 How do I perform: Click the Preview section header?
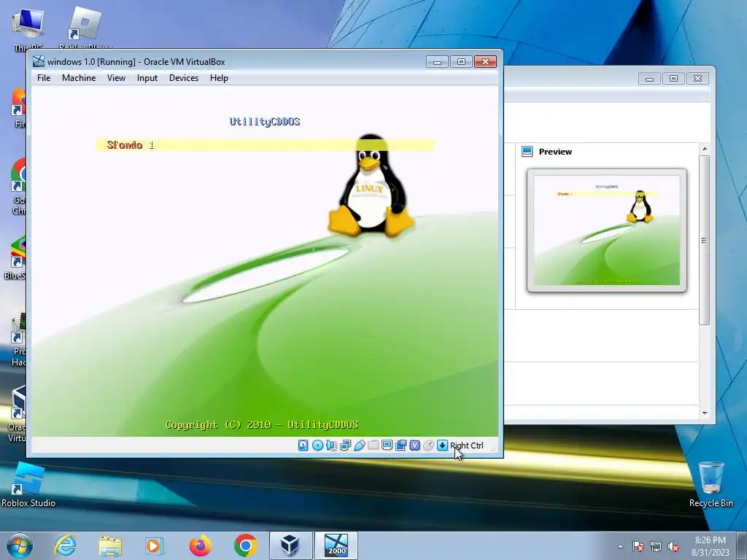click(555, 152)
